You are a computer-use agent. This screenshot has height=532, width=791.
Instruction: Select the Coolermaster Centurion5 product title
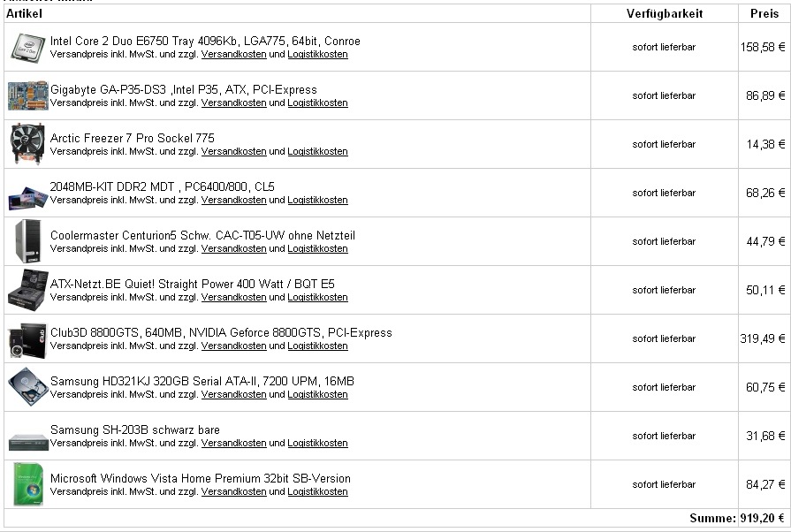click(202, 235)
